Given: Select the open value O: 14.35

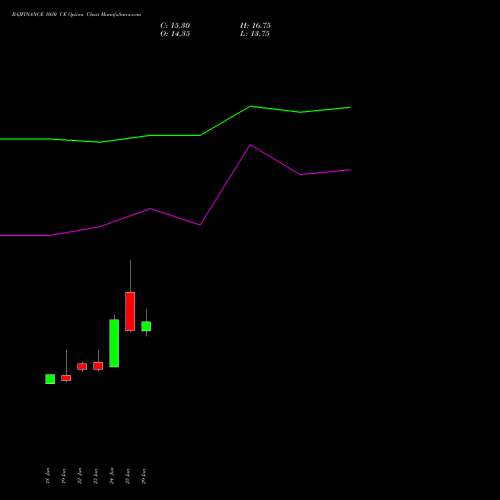Looking at the screenshot, I should [x=175, y=34].
